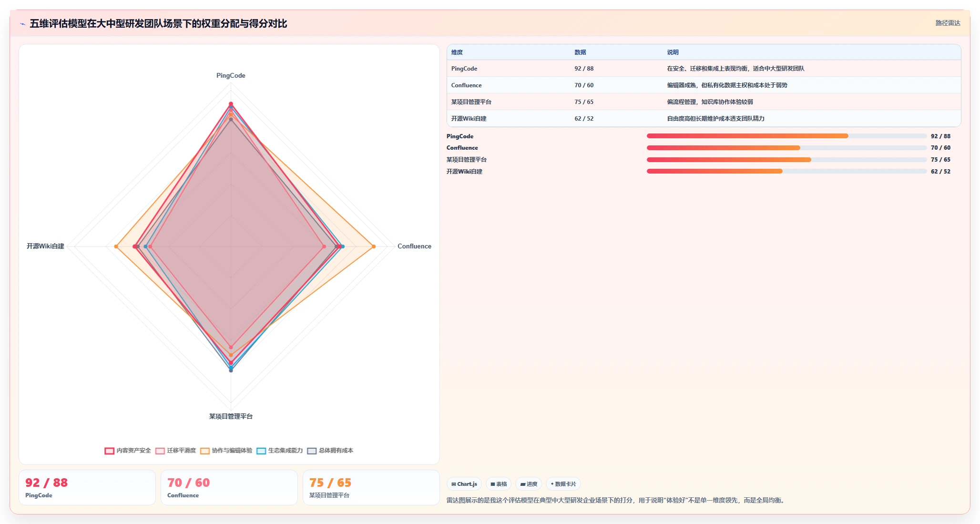Open the 75 / 65 某项目管理平台 data card
Screen dimensions: 980x524
[371, 487]
